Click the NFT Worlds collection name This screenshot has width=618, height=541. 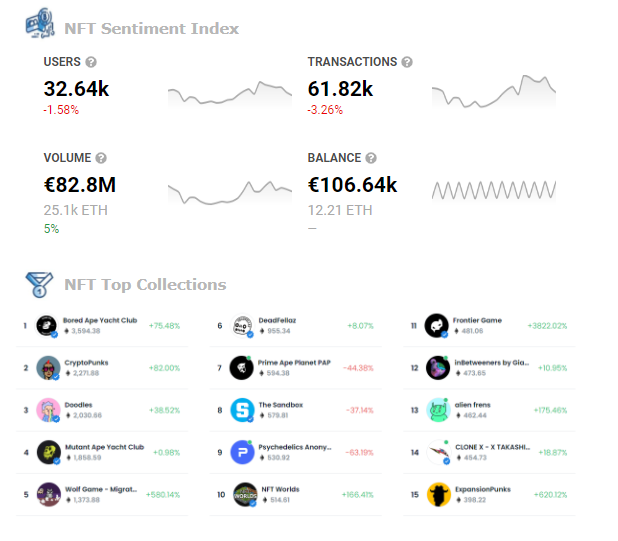(x=280, y=489)
